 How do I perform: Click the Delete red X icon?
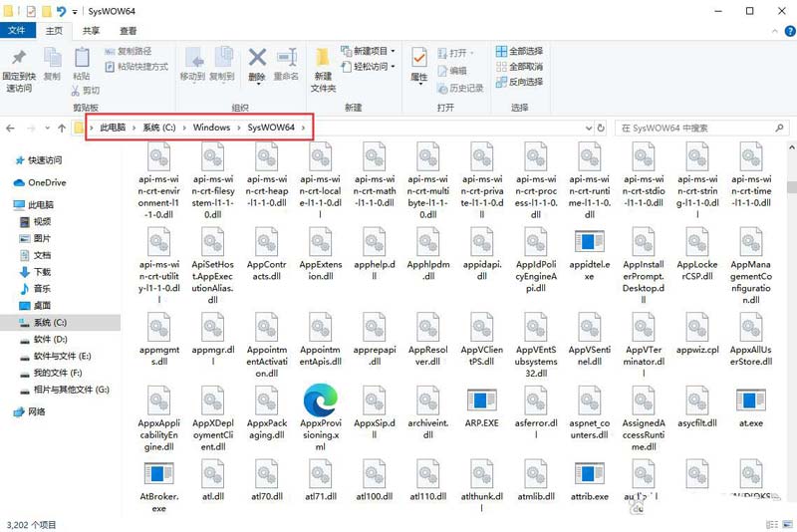coord(257,57)
